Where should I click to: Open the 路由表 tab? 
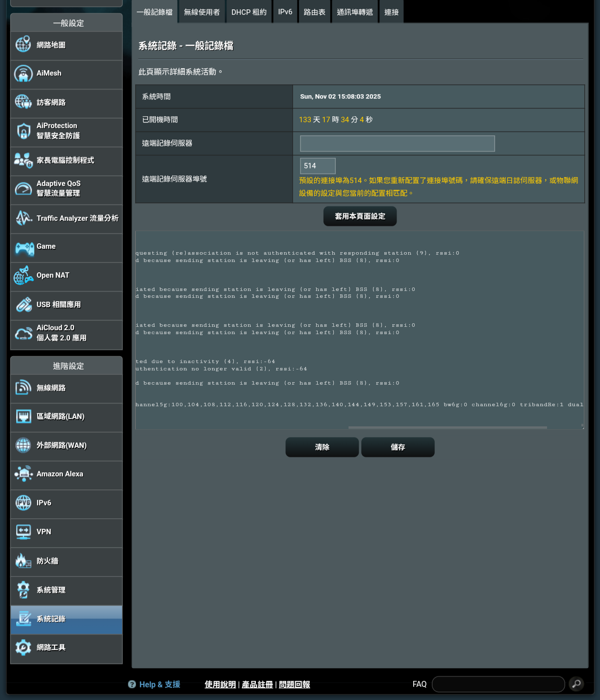pos(314,11)
